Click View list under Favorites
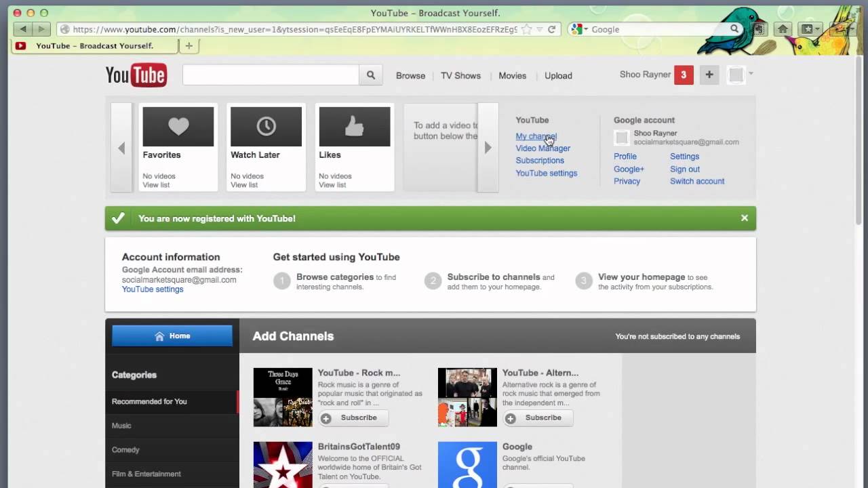 click(156, 185)
